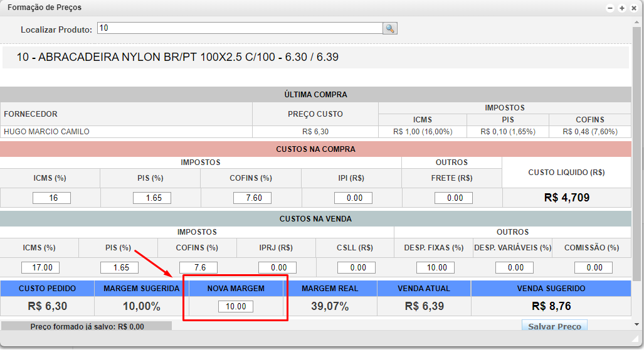644x352 pixels.
Task: Edit the purchase COFINS (%) field showing 7.60
Action: (x=252, y=198)
